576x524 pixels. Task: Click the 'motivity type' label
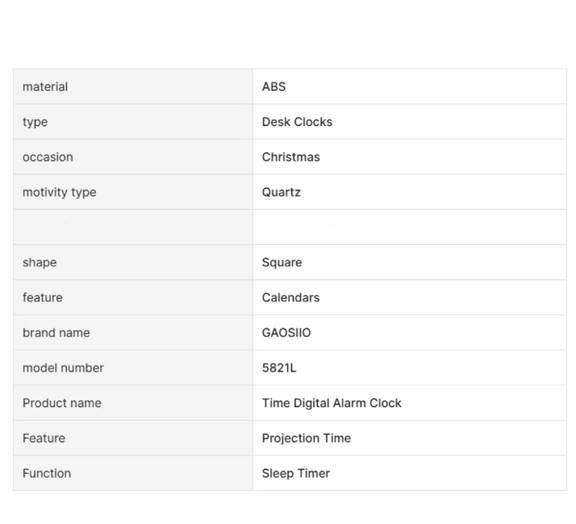pyautogui.click(x=59, y=192)
